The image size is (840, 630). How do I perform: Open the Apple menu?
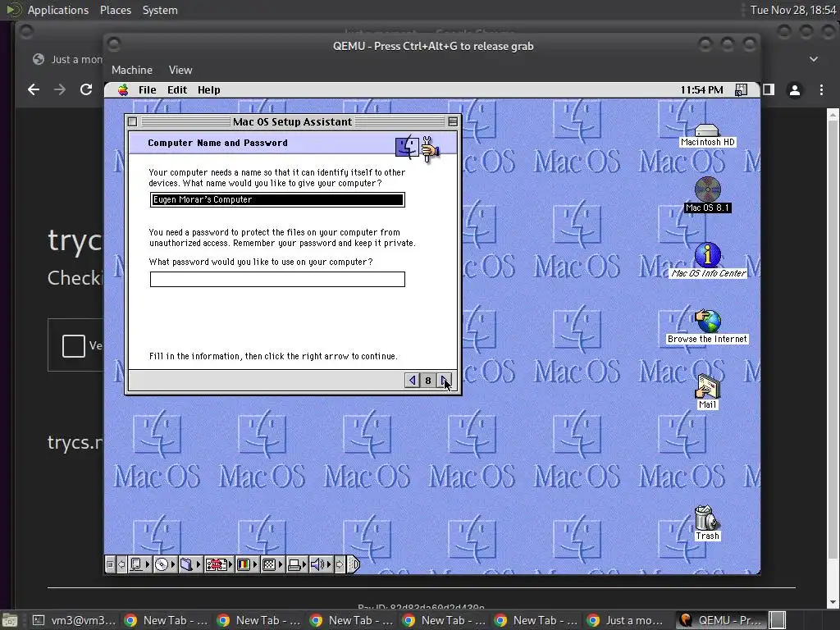pyautogui.click(x=123, y=90)
